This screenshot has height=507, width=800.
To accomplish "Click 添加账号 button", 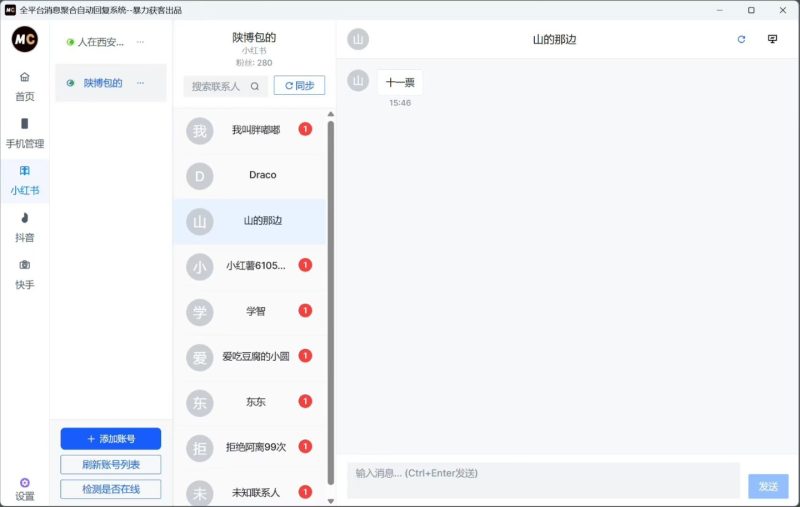I will (111, 439).
